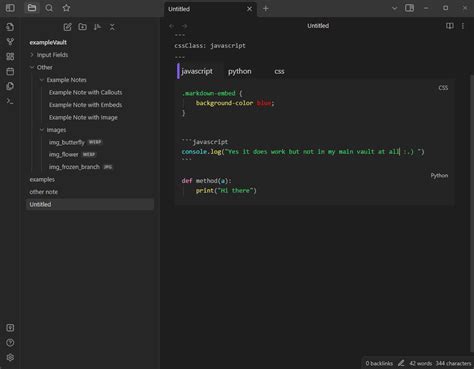Click the def method(a) line

206,181
